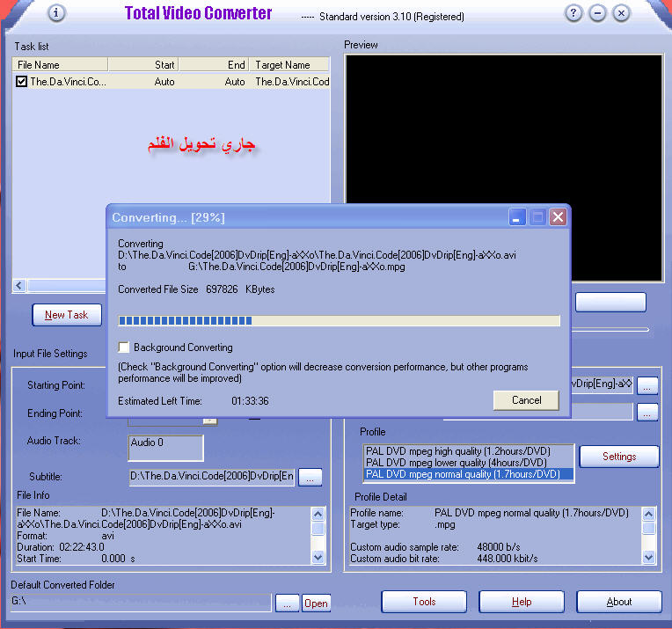This screenshot has width=672, height=629.
Task: Select The.Da.Vinci.Cod target name cell
Action: click(292, 82)
